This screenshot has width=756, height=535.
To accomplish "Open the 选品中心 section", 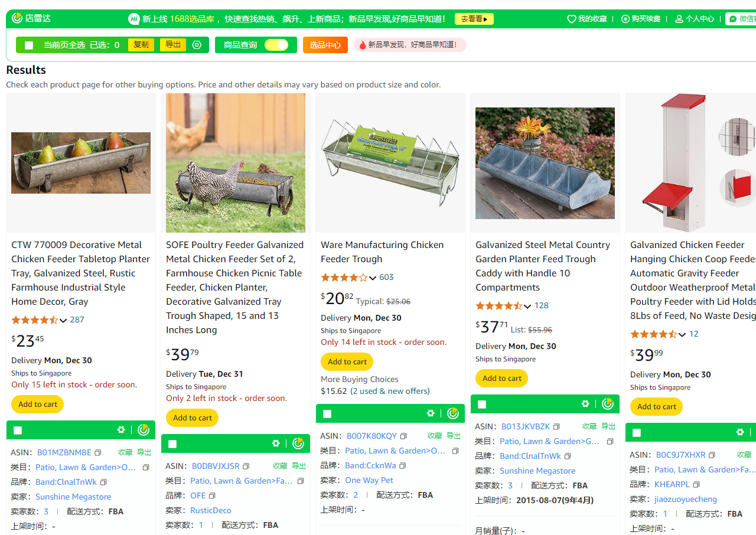I will coord(325,44).
